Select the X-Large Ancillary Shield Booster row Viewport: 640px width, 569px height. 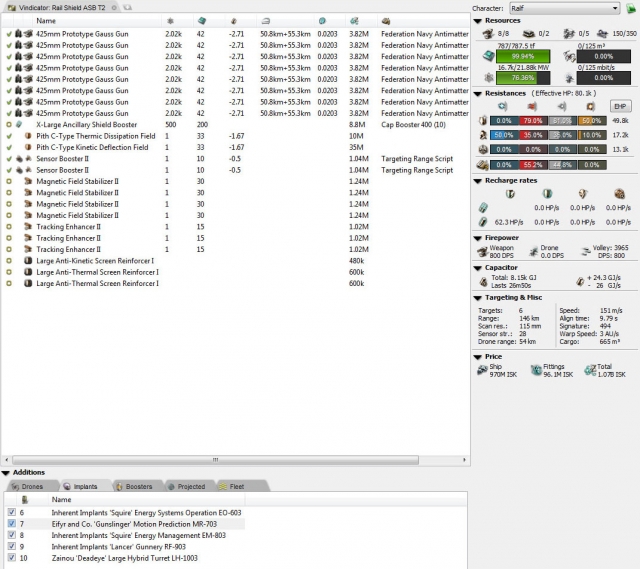[x=87, y=124]
